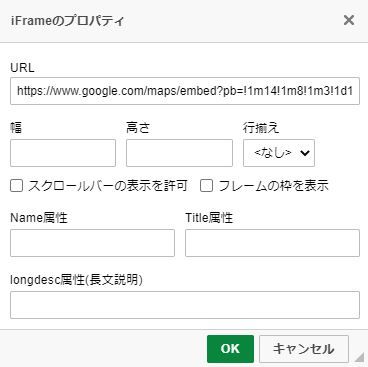Confirm with the green OK button
The image size is (368, 367).
(230, 349)
